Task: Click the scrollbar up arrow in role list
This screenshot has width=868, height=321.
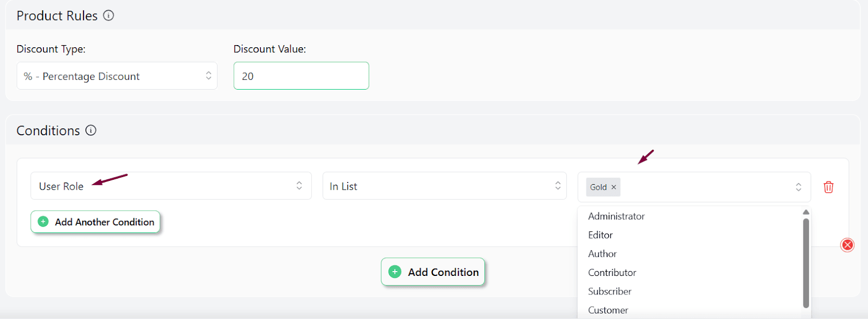Action: coord(806,212)
